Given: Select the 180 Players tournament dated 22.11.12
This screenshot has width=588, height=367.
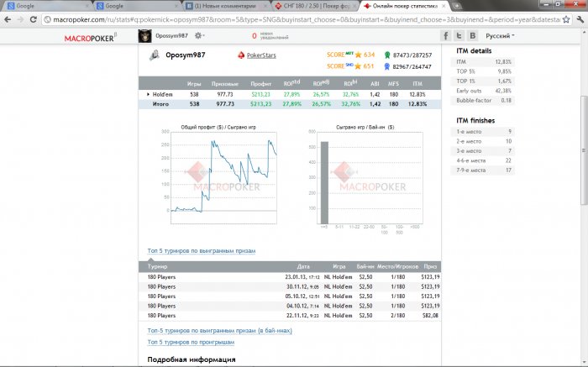Looking at the screenshot, I should pos(290,316).
